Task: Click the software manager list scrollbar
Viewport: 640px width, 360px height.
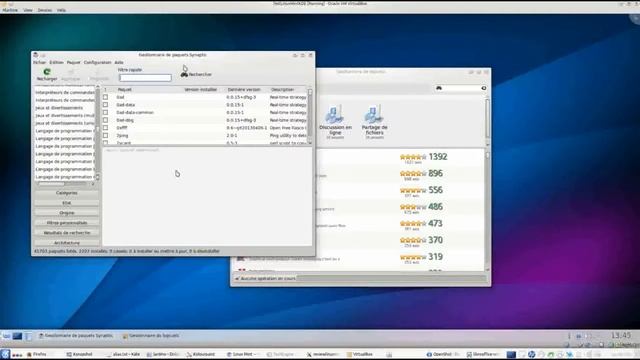Action: 487,210
